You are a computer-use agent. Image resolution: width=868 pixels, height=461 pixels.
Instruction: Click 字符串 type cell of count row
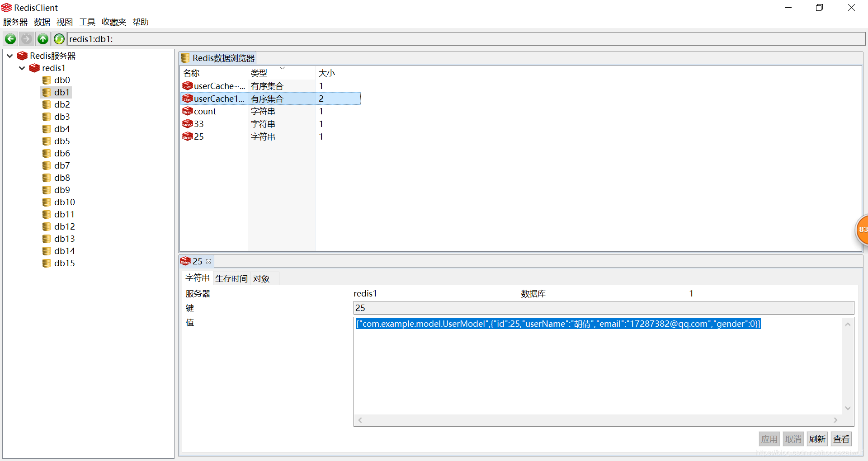[263, 111]
